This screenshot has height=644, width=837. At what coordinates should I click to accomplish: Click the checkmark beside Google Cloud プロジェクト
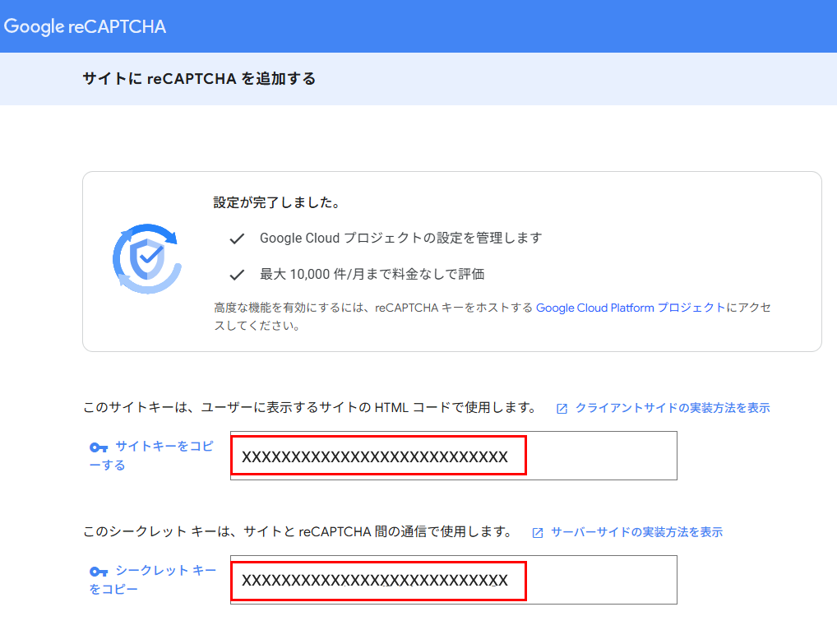tap(237, 239)
